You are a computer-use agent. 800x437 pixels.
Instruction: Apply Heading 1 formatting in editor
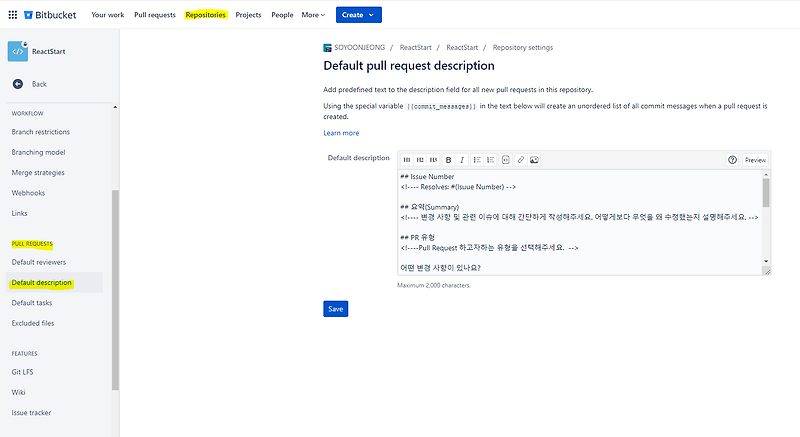[407, 160]
